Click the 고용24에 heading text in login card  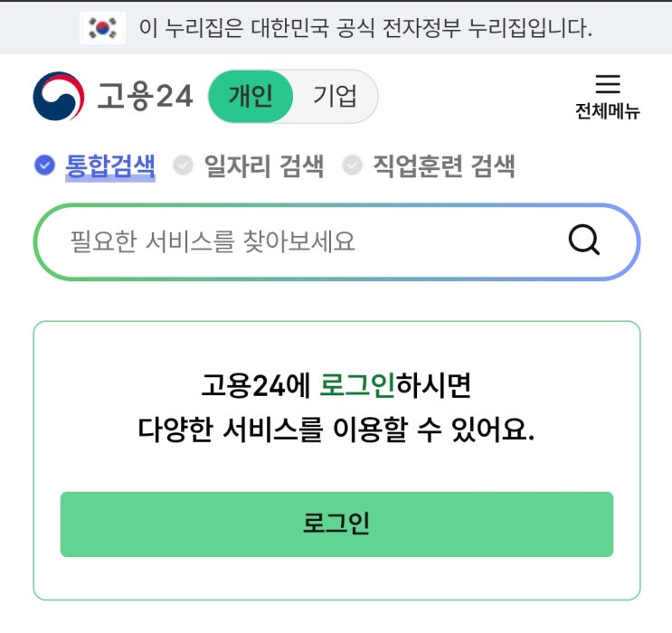257,387
